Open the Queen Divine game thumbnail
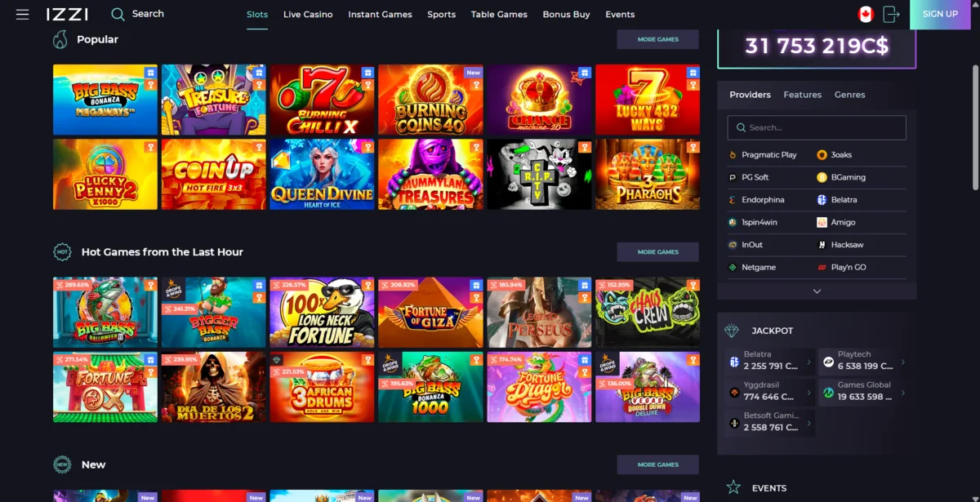 click(x=322, y=174)
